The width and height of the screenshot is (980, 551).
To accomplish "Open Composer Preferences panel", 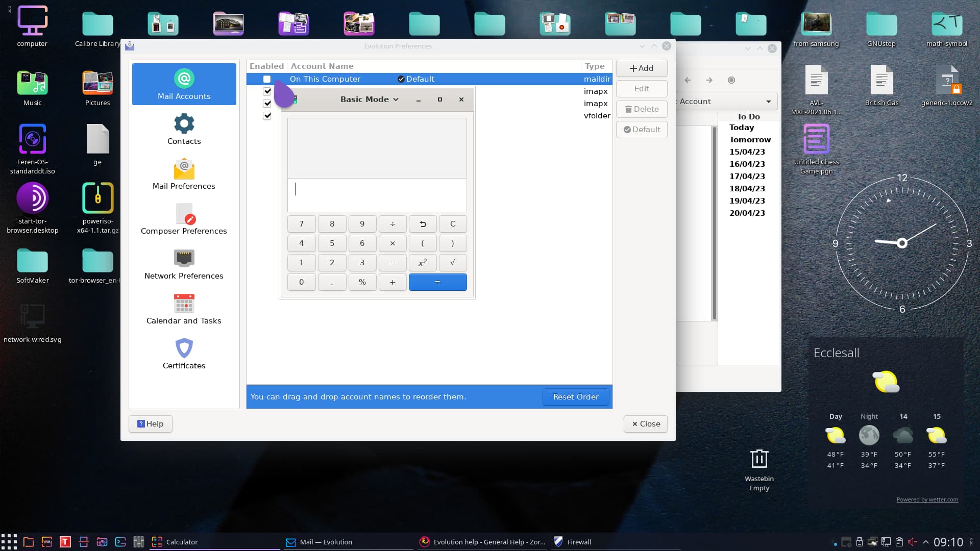I will pyautogui.click(x=184, y=219).
